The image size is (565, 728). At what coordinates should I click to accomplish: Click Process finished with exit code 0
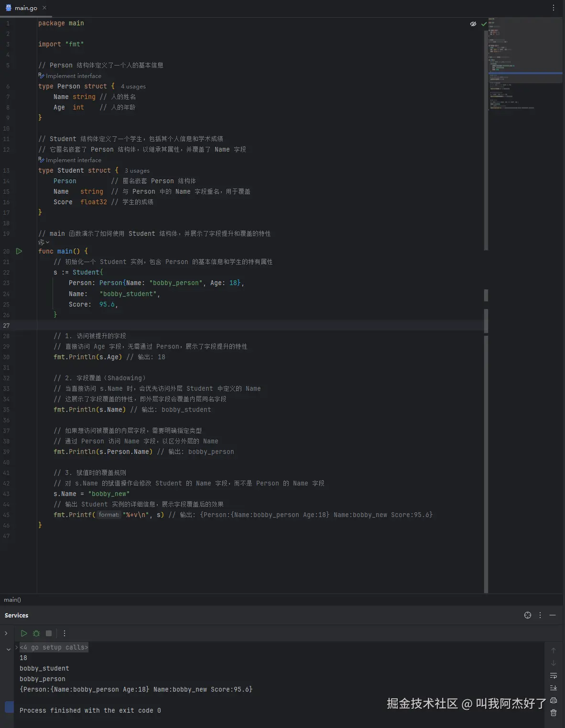tap(90, 710)
